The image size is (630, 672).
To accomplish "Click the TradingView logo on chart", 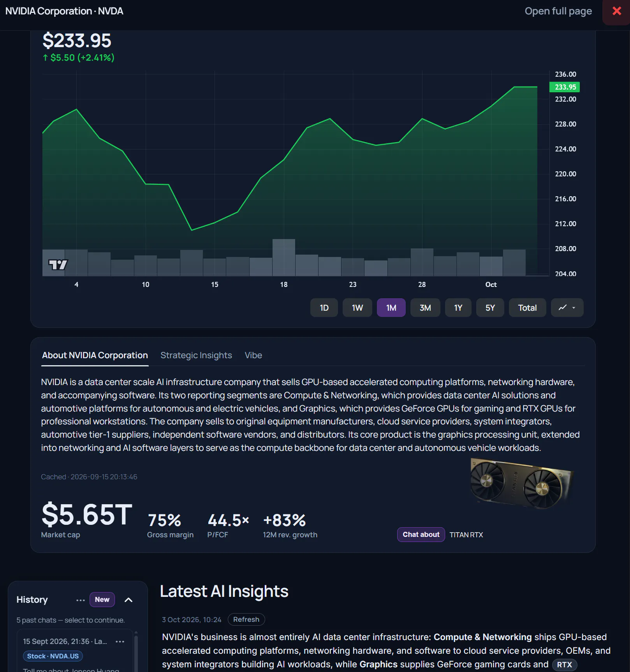I will click(58, 265).
